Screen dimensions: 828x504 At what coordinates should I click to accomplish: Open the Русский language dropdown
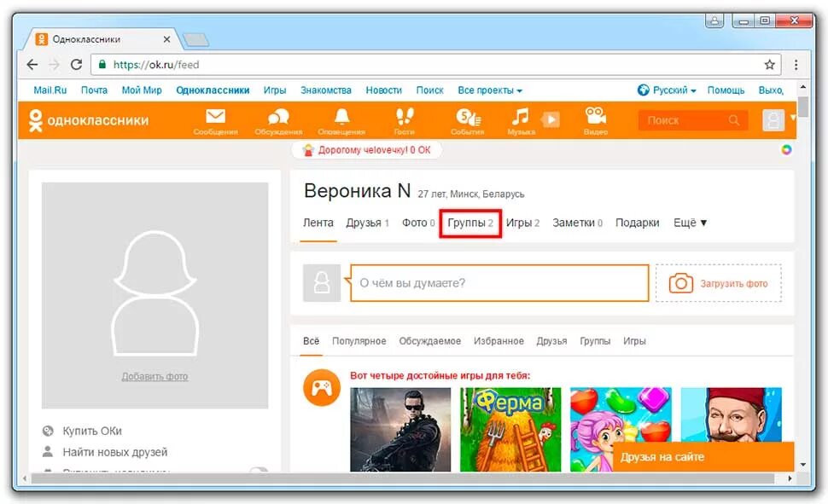(673, 90)
